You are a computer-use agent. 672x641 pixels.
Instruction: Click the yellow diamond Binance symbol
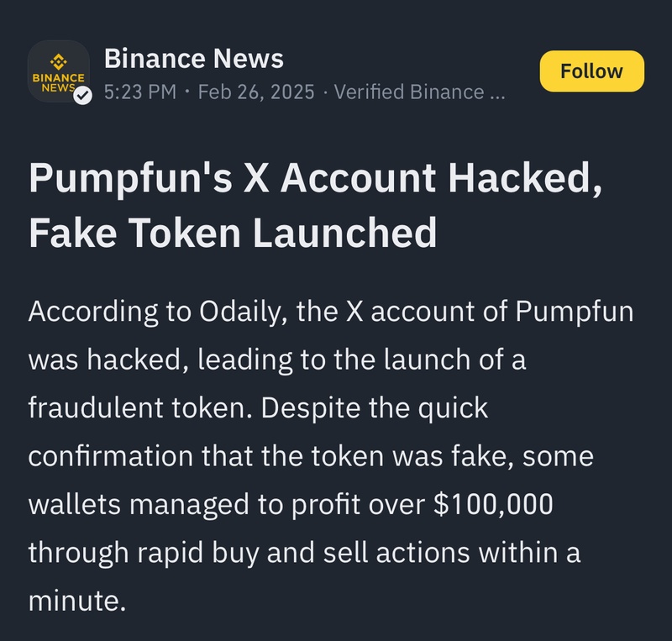pyautogui.click(x=58, y=60)
